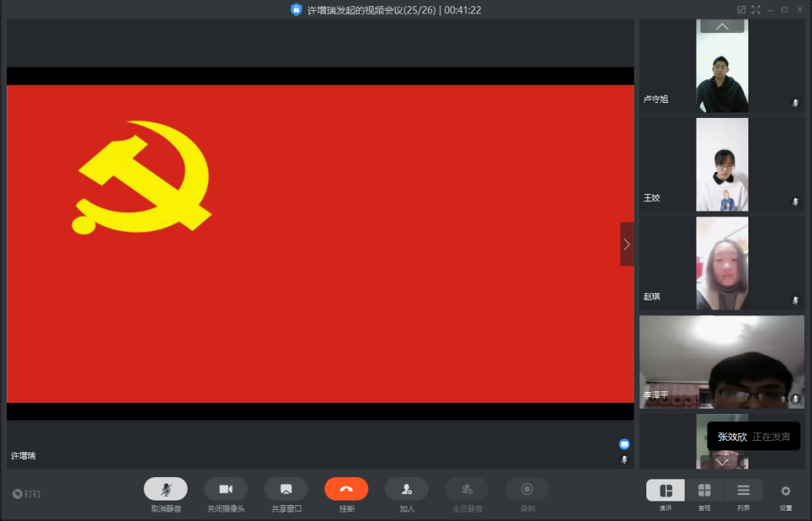The height and width of the screenshot is (521, 812).
Task: Click the pop-out window icon in title bar
Action: 741,9
